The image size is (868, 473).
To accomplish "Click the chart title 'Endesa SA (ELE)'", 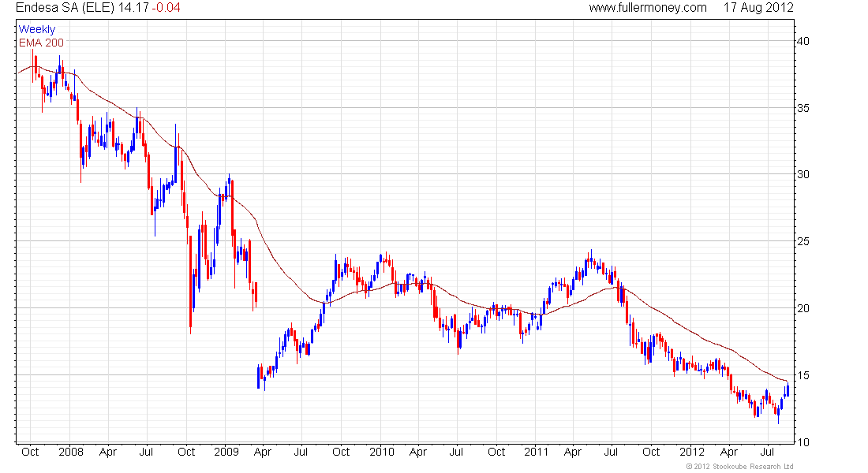I will (65, 8).
